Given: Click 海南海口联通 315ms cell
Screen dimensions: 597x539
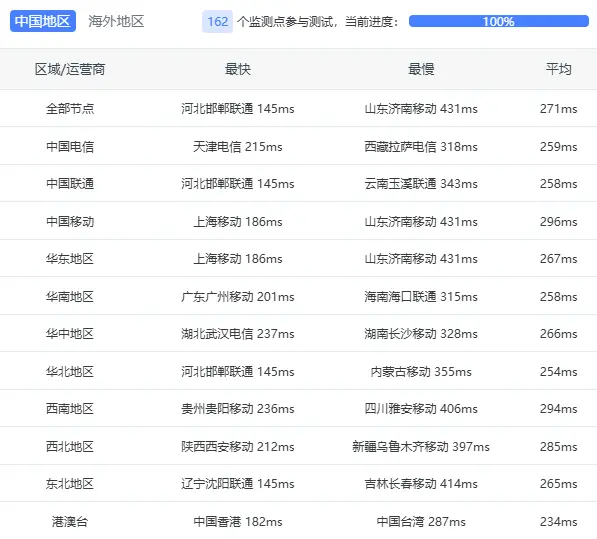Looking at the screenshot, I should [421, 297].
